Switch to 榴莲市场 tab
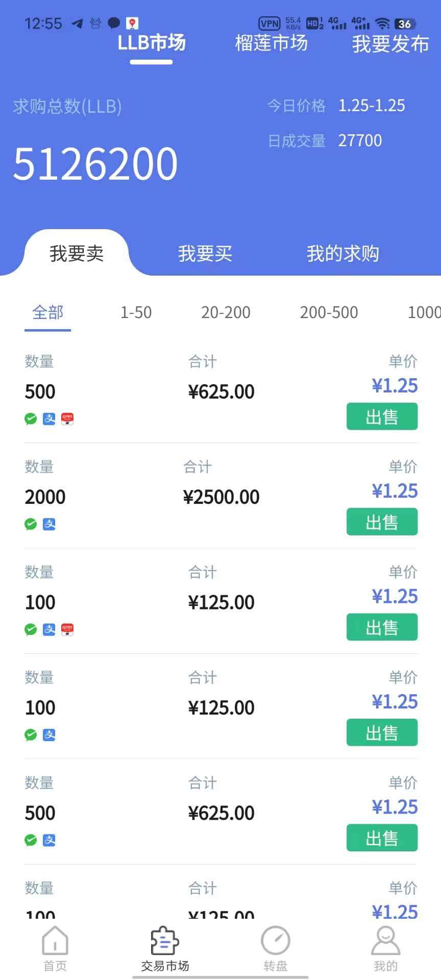Screen dimensions: 441x980 [271, 43]
